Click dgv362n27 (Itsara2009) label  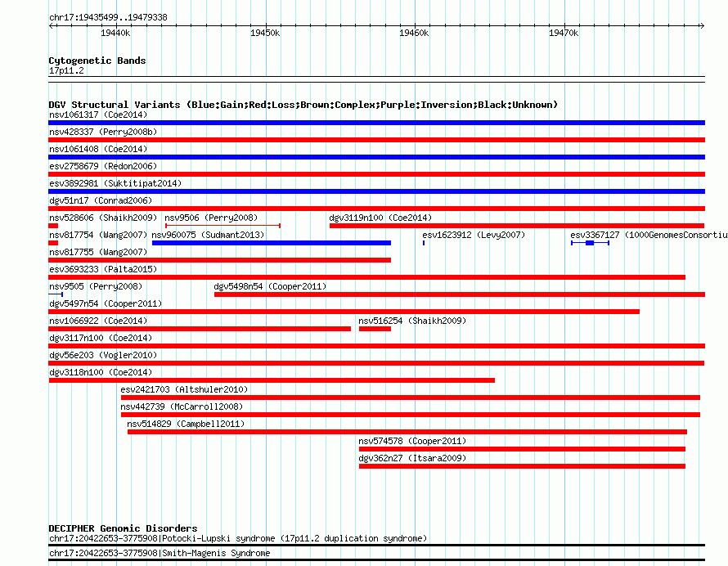tap(412, 458)
